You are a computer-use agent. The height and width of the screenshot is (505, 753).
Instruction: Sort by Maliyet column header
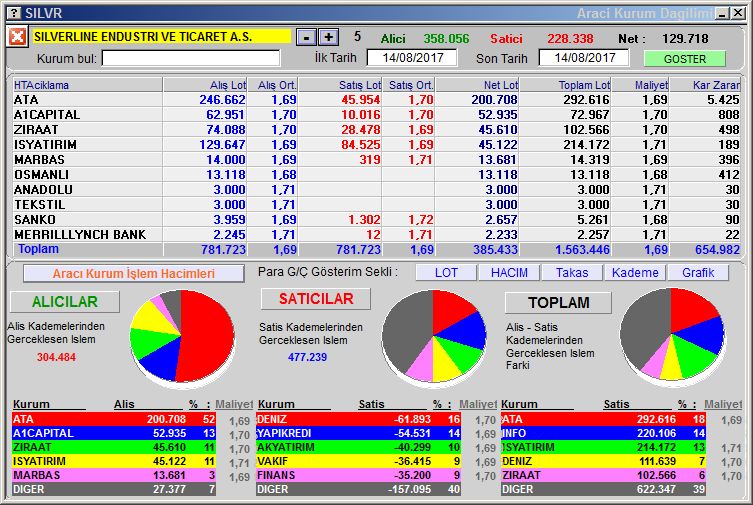[640, 85]
